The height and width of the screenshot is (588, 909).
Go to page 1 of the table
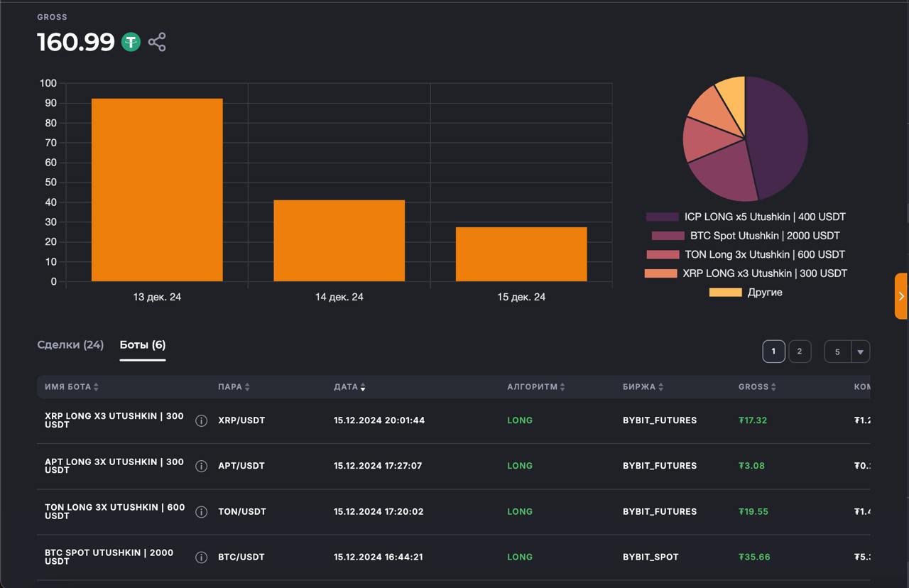(774, 352)
